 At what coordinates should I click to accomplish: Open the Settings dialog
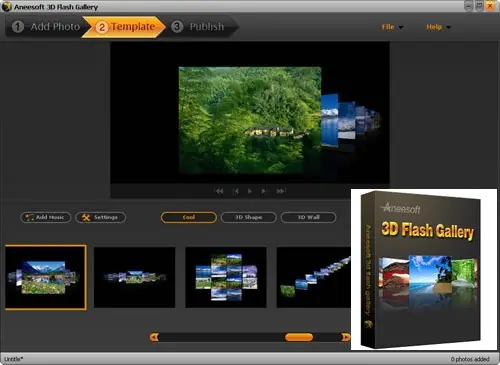(x=101, y=217)
